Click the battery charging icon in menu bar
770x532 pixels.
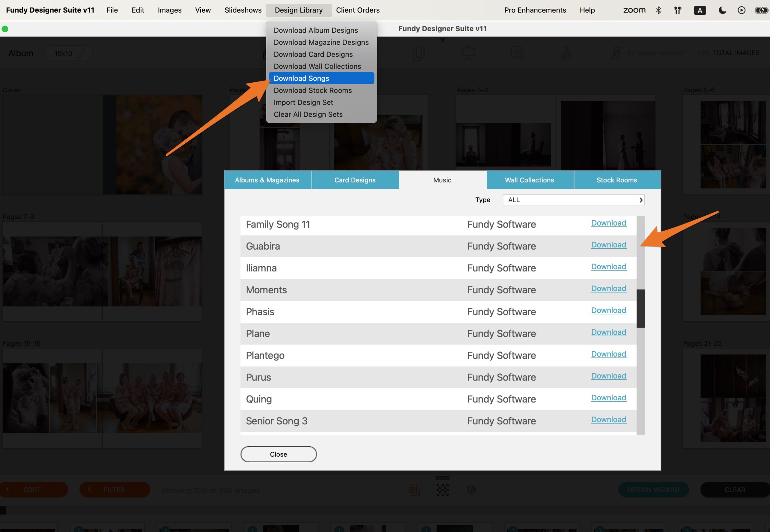click(x=762, y=10)
